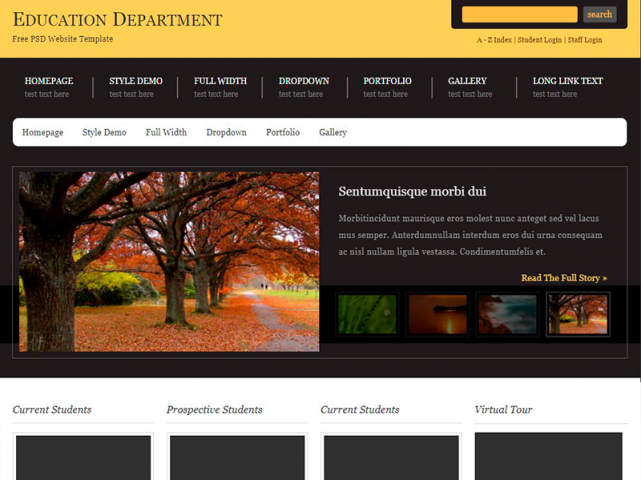Open LONG LINK TEXT nav item
Screen dimensions: 641x480
coord(567,81)
